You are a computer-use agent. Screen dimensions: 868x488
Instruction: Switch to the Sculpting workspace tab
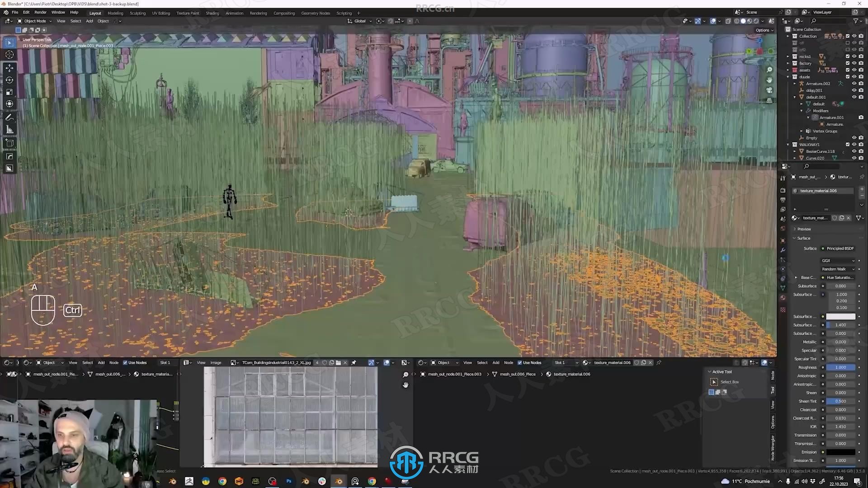pos(137,13)
